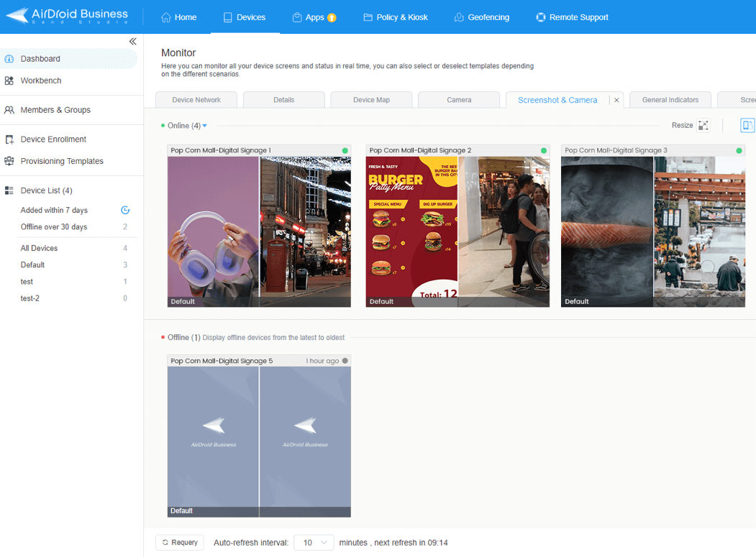Click the Provisioning Templates icon
Screen dimensions: 756x557
[x=9, y=161]
